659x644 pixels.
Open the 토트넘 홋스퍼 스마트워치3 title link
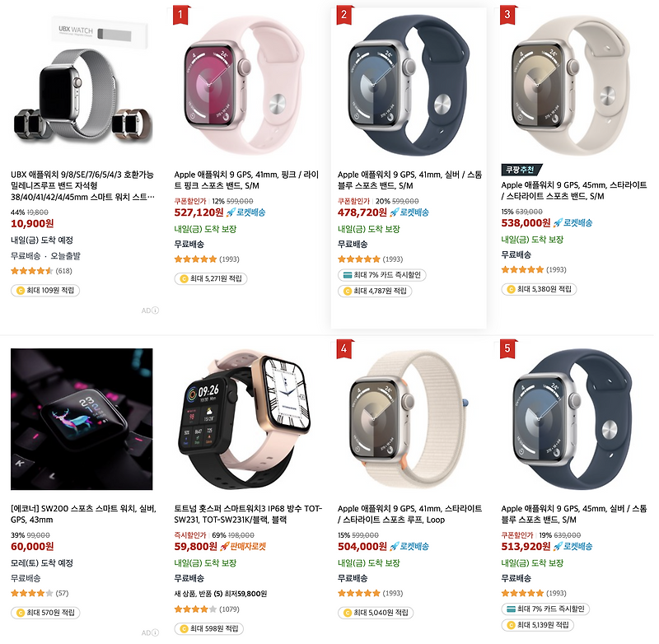pyautogui.click(x=248, y=514)
